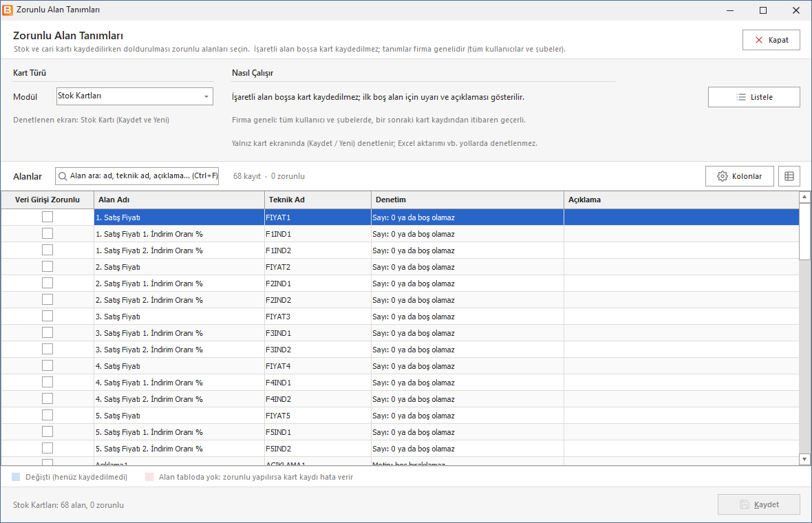Open the Modül dropdown showing Stok Kartları
Screen dimensions: 812x523
tap(135, 96)
